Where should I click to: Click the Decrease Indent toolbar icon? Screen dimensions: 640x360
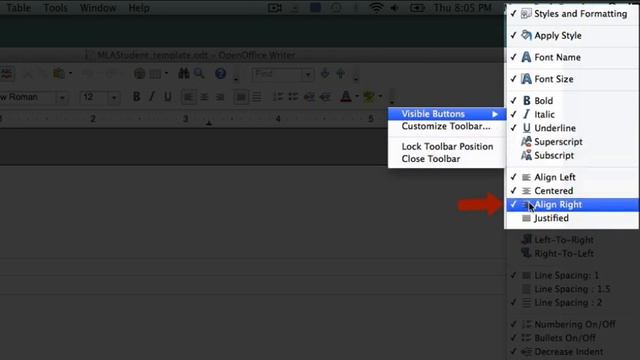pos(309,97)
